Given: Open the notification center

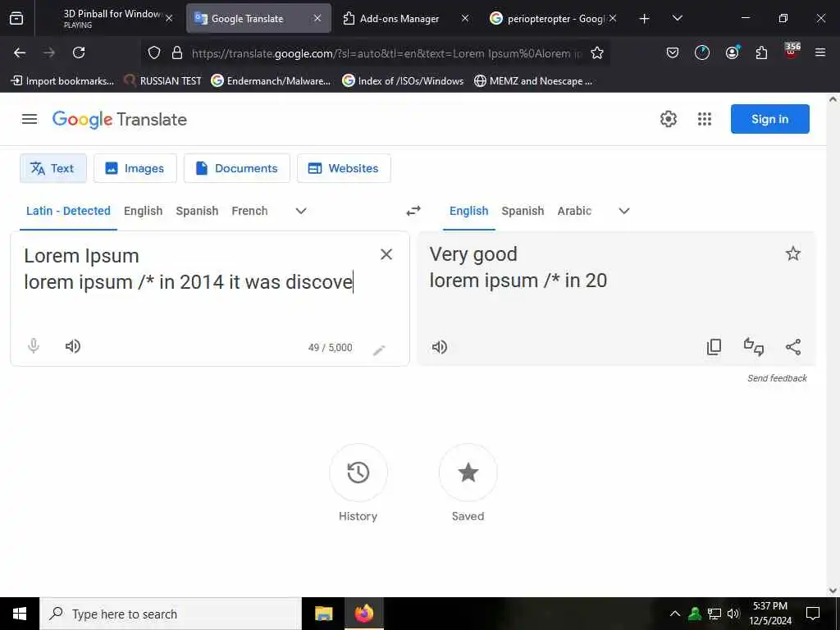Looking at the screenshot, I should coord(813,614).
